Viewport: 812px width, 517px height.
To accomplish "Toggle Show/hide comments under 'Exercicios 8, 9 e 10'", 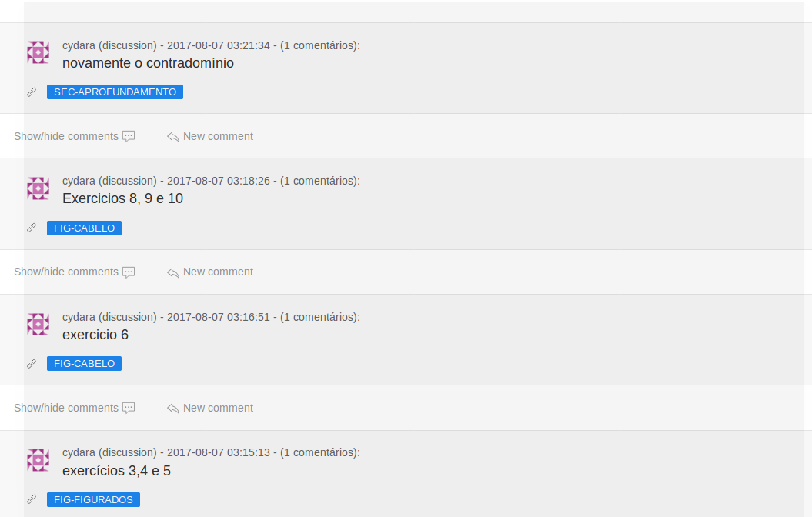I will pyautogui.click(x=75, y=272).
